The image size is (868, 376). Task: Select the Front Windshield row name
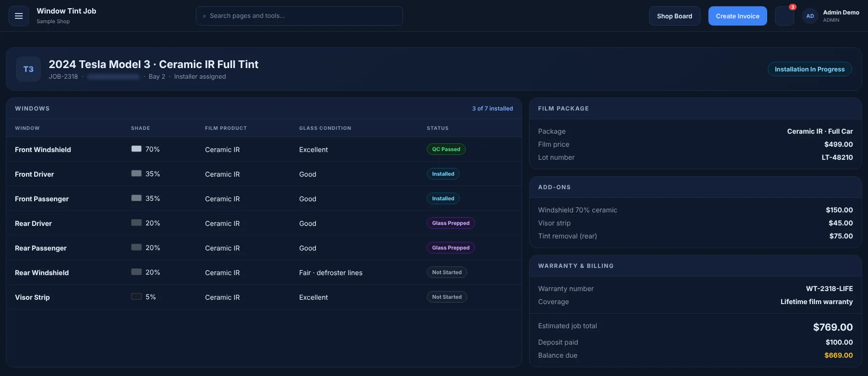pyautogui.click(x=43, y=150)
